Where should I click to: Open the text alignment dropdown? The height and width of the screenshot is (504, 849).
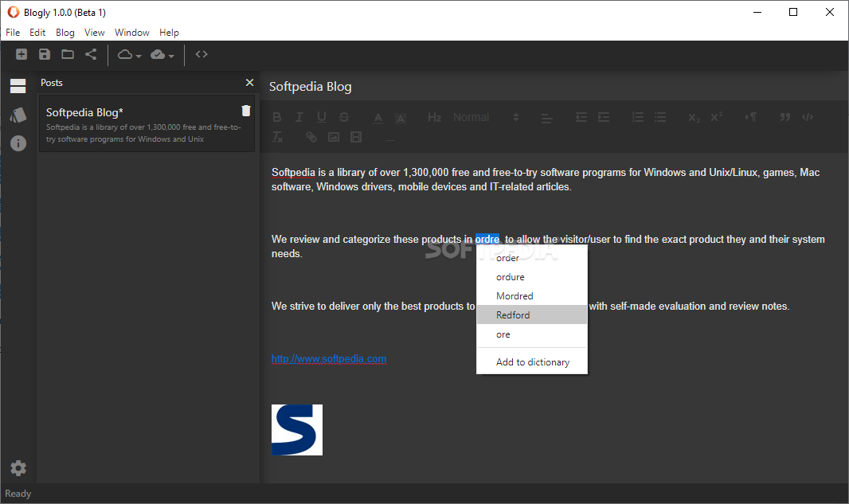547,118
